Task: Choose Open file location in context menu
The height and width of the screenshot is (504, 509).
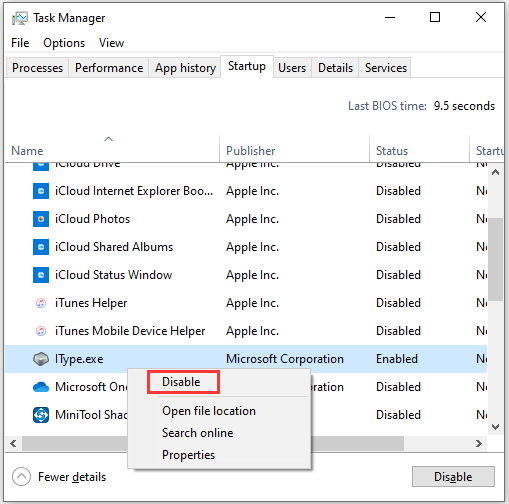Action: click(x=209, y=411)
